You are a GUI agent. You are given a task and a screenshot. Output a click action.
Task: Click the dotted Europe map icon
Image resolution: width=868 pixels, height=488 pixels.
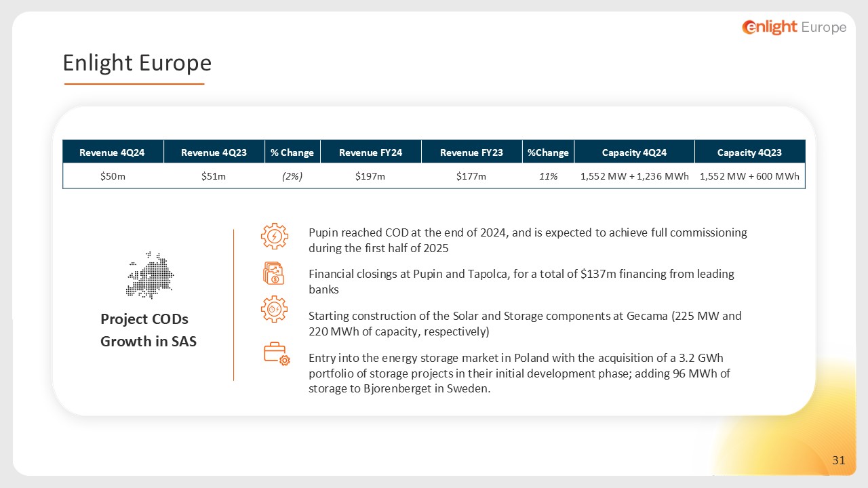[150, 275]
